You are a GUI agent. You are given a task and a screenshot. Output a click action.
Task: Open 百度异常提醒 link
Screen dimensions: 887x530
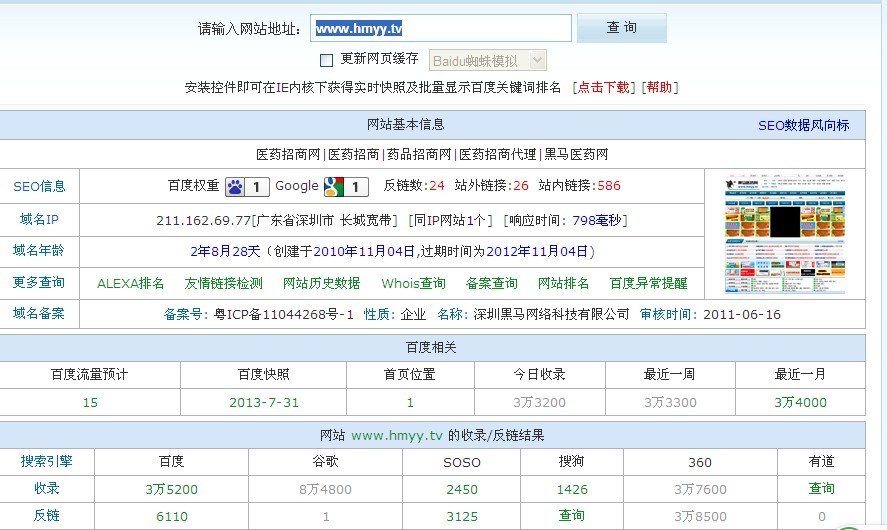pyautogui.click(x=648, y=283)
